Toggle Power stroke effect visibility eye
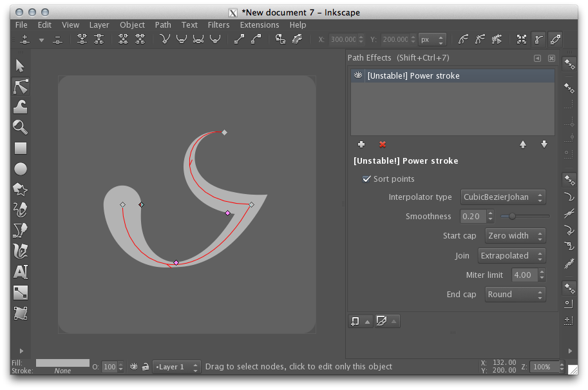The width and height of the screenshot is (588, 390). coord(357,75)
